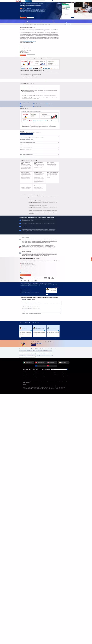Select the Canada flag location card
The image size is (92, 644).
point(40,363)
